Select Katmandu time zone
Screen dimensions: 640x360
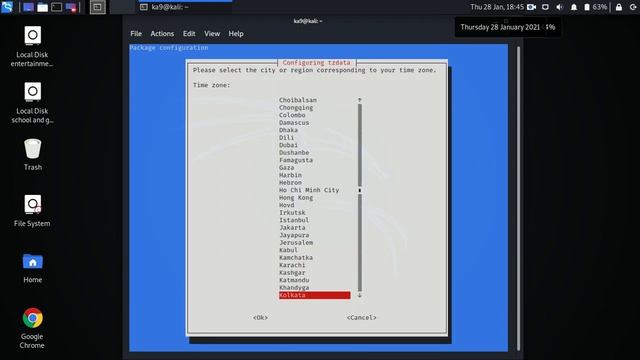point(294,280)
